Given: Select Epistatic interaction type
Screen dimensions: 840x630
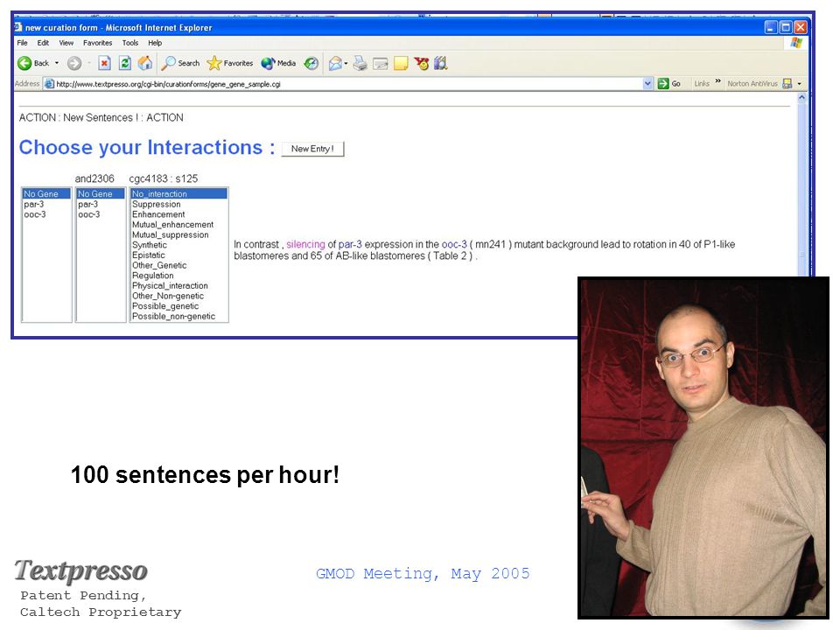Looking at the screenshot, I should pyautogui.click(x=178, y=255).
